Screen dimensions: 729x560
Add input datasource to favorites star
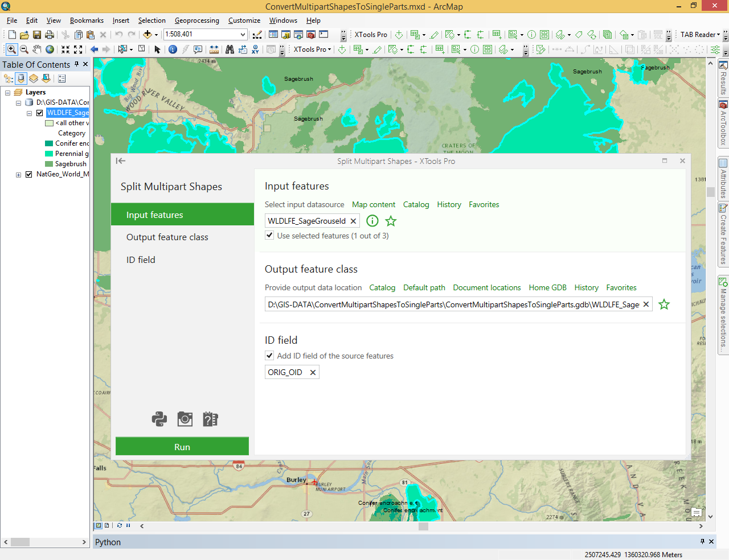click(x=391, y=221)
